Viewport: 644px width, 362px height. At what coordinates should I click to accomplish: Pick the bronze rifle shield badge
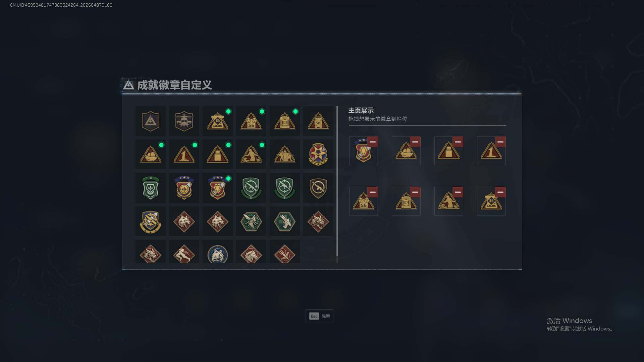tap(318, 188)
